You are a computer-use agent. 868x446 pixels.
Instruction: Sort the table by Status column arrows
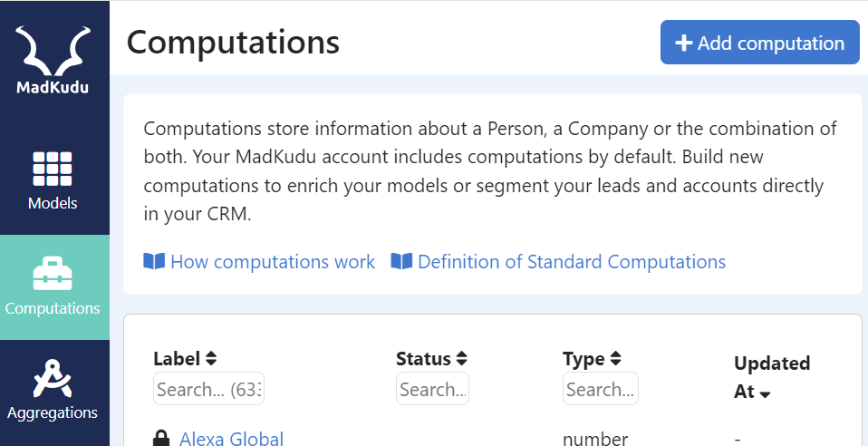click(462, 359)
